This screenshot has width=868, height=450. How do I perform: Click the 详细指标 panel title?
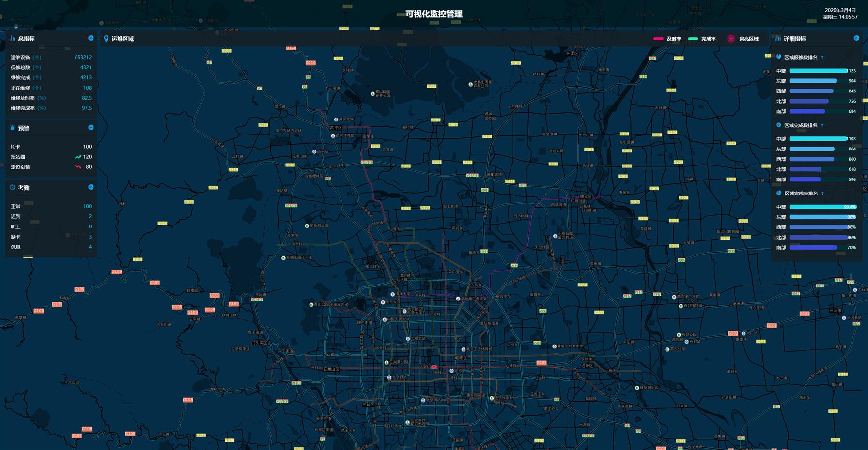(795, 39)
